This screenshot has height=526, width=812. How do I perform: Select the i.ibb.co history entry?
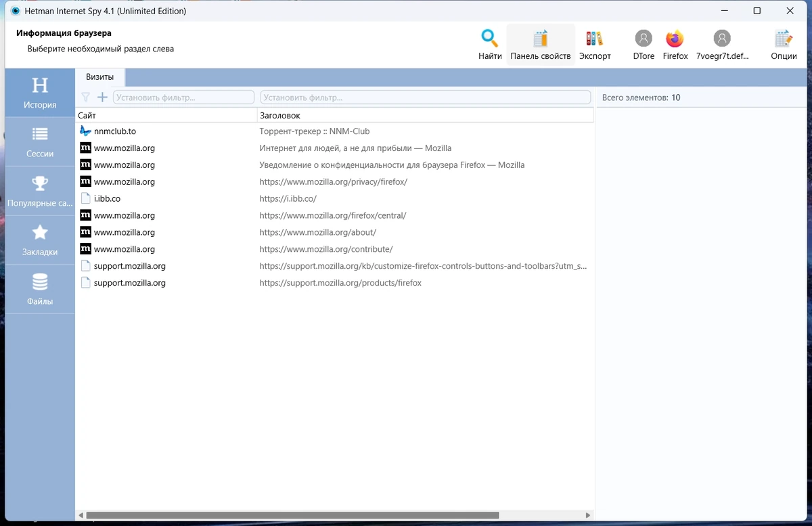click(335, 198)
